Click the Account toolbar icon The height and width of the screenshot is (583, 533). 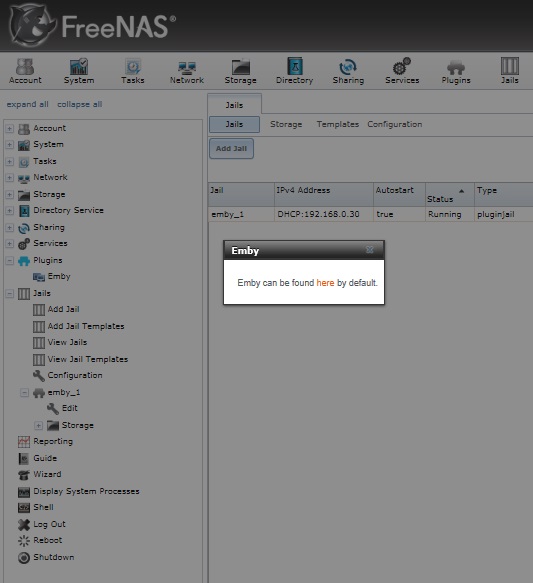click(25, 71)
